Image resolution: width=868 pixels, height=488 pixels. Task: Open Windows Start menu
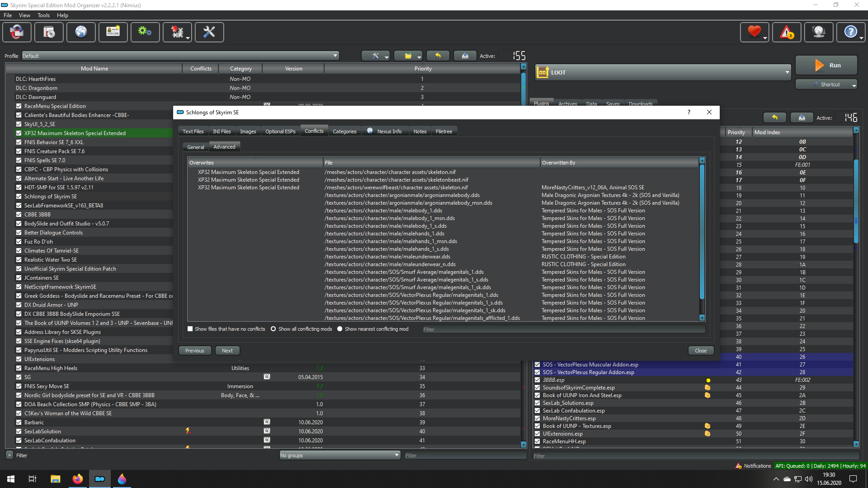(x=11, y=479)
